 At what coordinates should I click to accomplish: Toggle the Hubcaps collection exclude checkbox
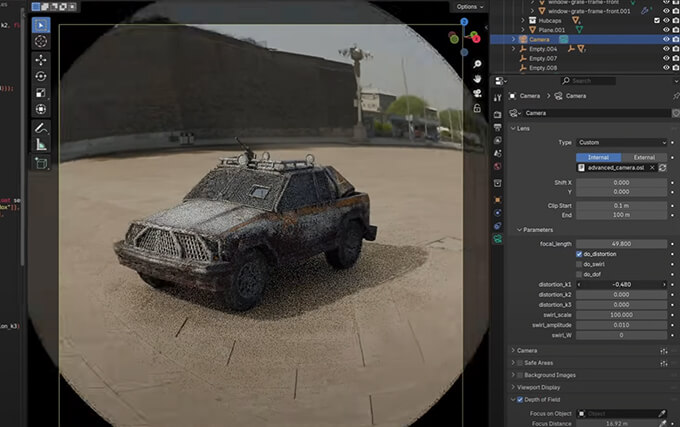tap(657, 20)
